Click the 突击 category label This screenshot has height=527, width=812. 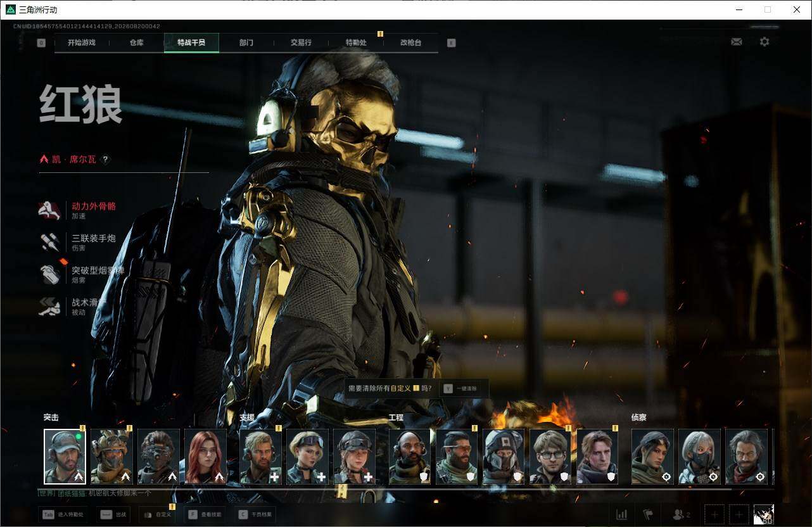point(51,417)
